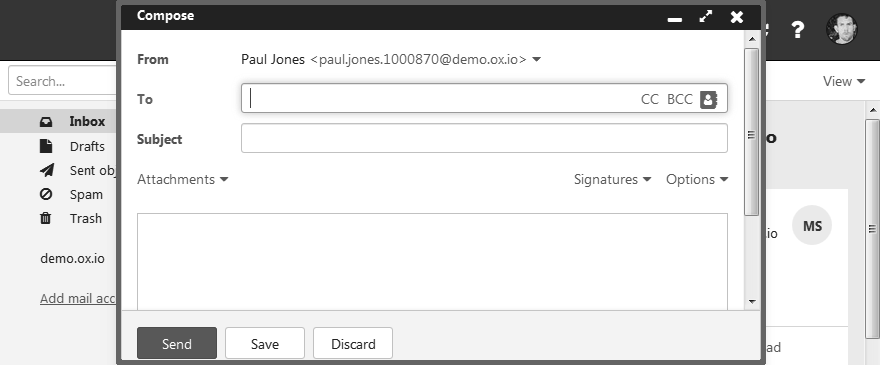Open the Attachments dropdown
This screenshot has width=880, height=365.
click(182, 180)
